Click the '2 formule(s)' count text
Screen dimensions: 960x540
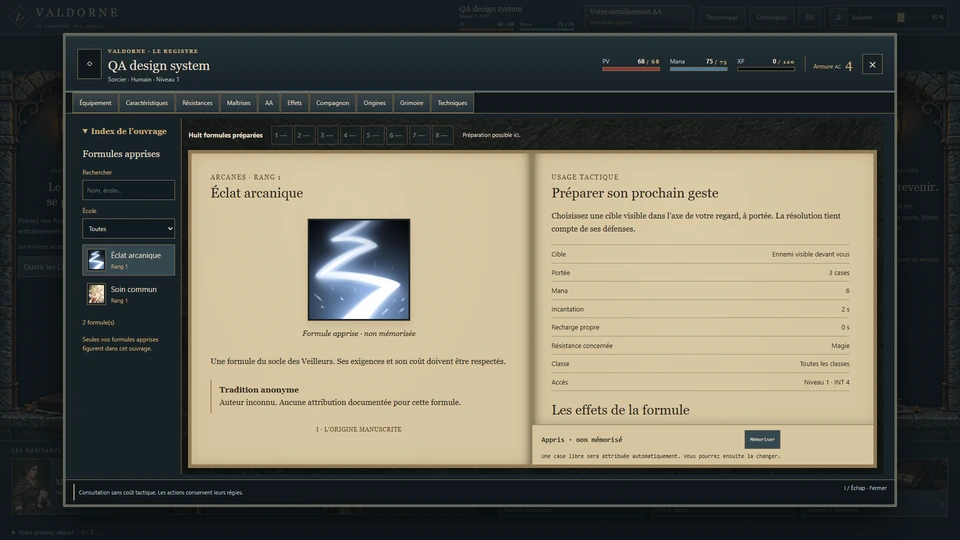[x=98, y=322]
